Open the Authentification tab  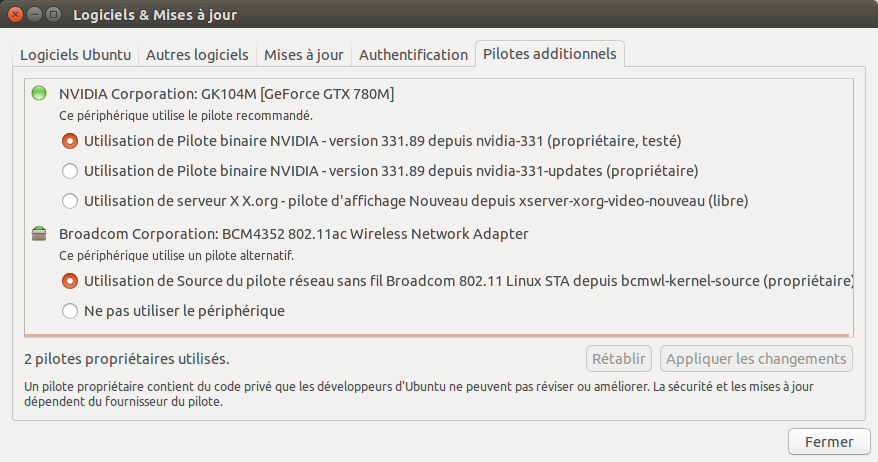(x=413, y=55)
